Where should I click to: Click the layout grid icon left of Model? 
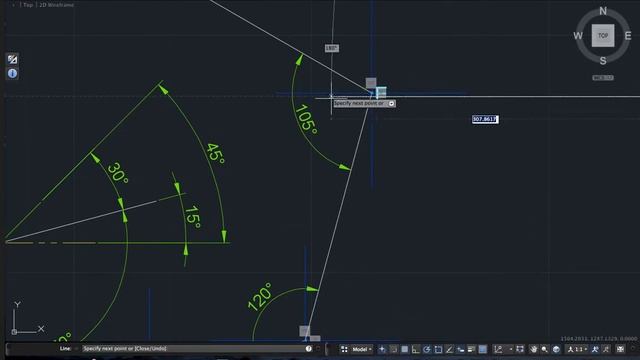tap(344, 349)
